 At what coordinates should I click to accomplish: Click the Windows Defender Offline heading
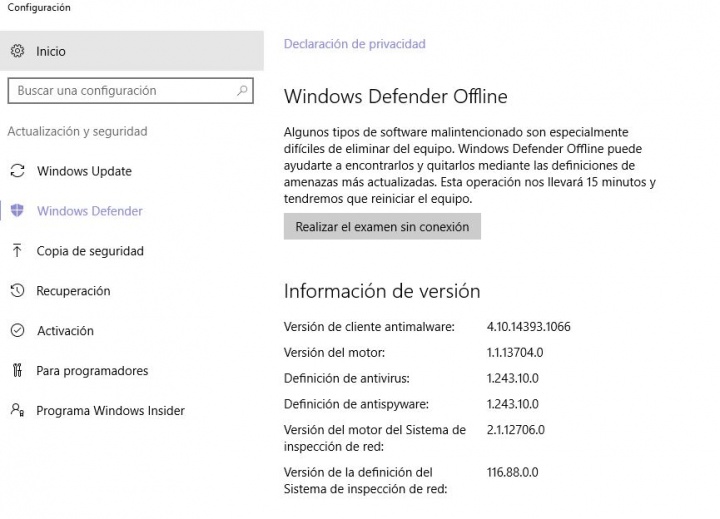pos(396,96)
